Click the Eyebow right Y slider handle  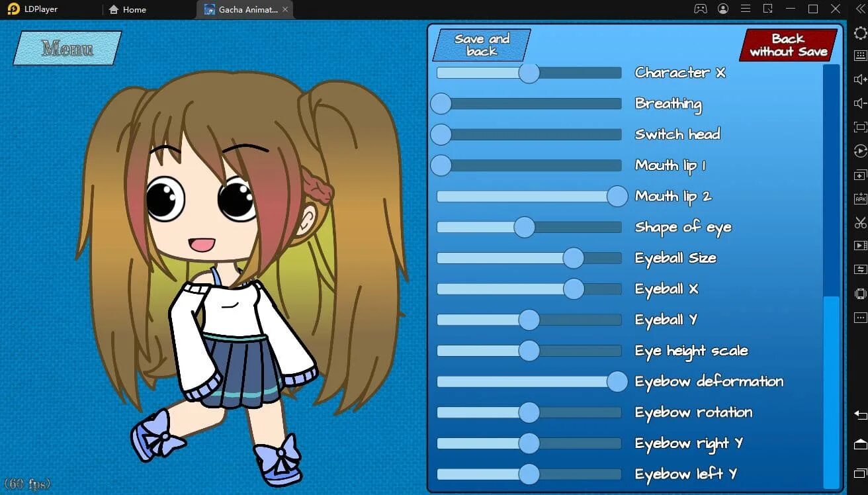point(529,443)
